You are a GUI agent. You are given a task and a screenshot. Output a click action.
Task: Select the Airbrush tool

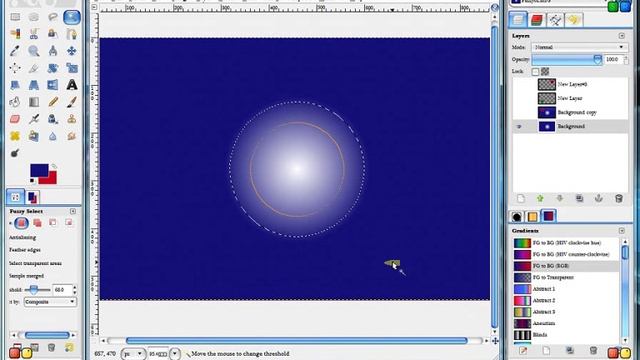click(x=34, y=119)
